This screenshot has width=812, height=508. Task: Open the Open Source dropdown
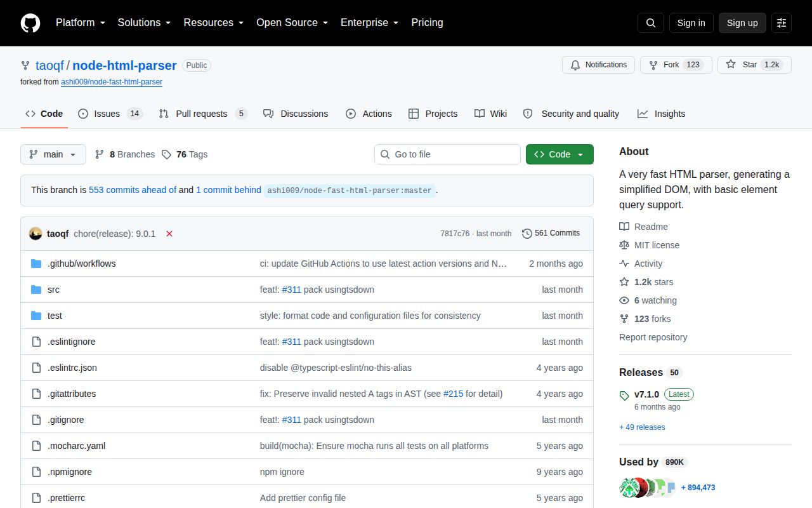coord(292,23)
